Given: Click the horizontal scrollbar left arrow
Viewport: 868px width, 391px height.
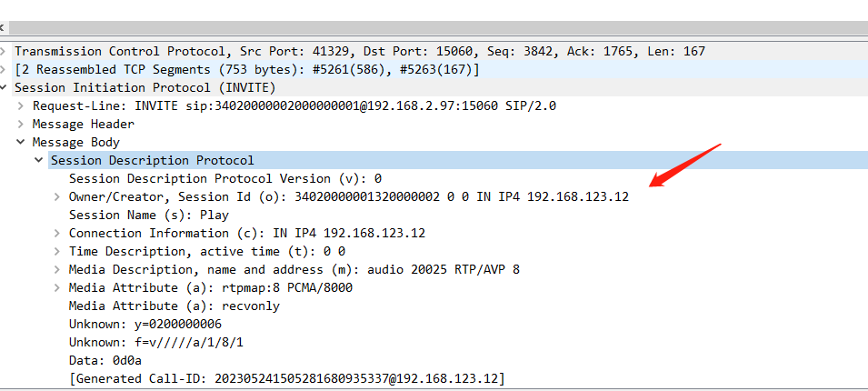Looking at the screenshot, I should pyautogui.click(x=3, y=27).
